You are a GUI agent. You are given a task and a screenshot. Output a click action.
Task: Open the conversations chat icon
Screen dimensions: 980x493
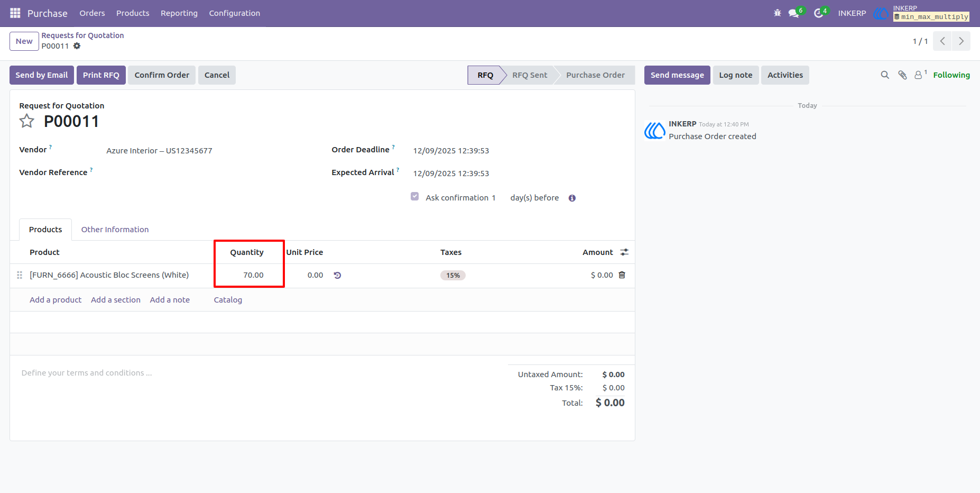(x=794, y=13)
